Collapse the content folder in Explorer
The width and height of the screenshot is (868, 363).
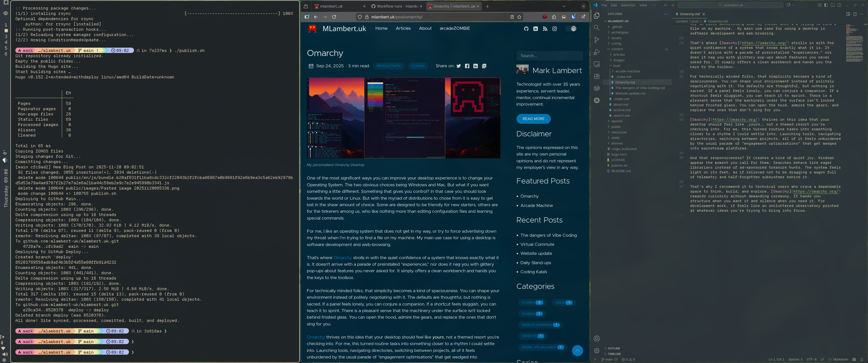(x=617, y=49)
